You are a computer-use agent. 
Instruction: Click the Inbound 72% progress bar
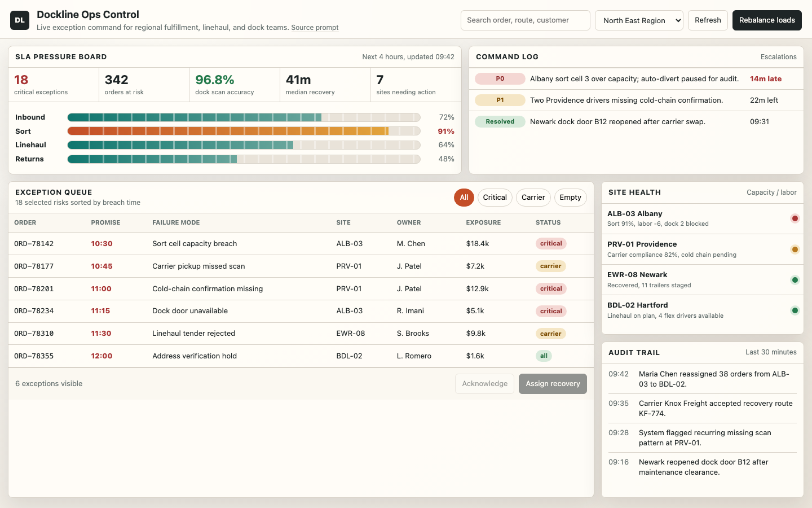[244, 117]
